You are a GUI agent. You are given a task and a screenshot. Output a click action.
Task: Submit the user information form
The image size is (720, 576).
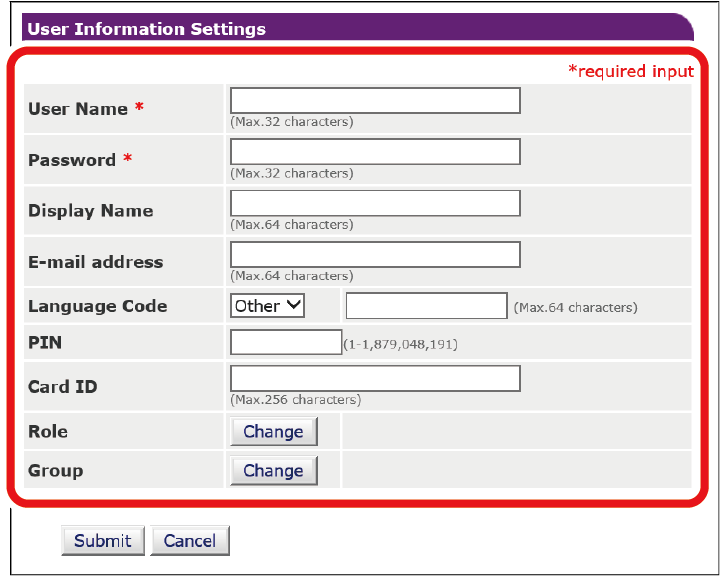103,541
